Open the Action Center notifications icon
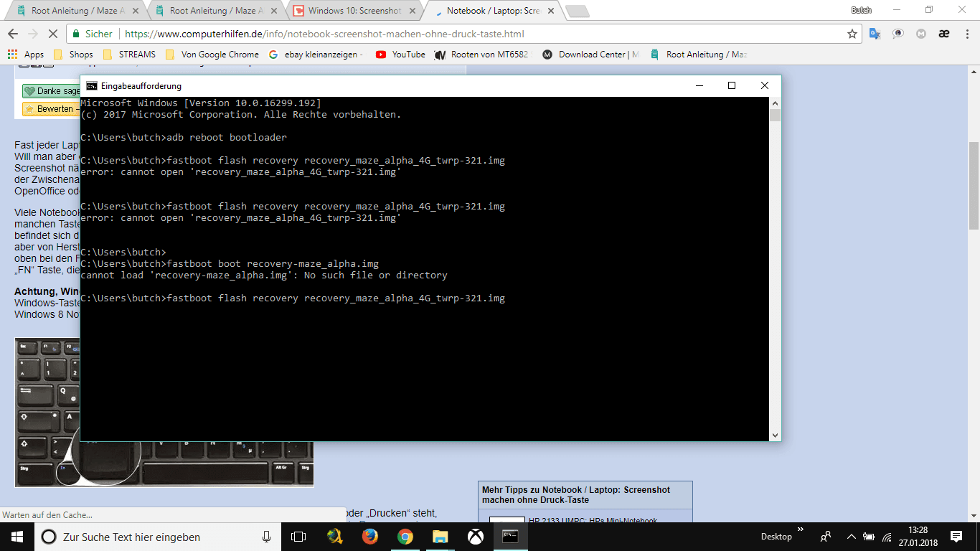980x551 pixels. coord(956,537)
